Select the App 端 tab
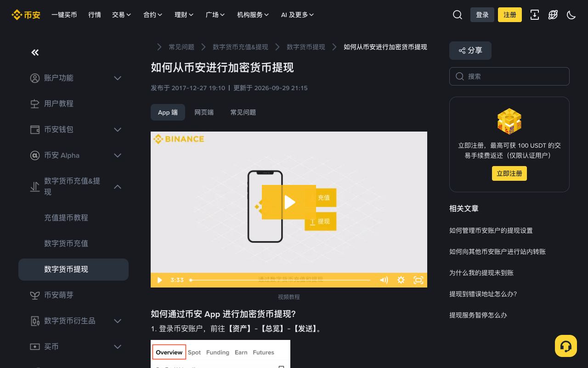The width and height of the screenshot is (588, 368). coord(168,112)
